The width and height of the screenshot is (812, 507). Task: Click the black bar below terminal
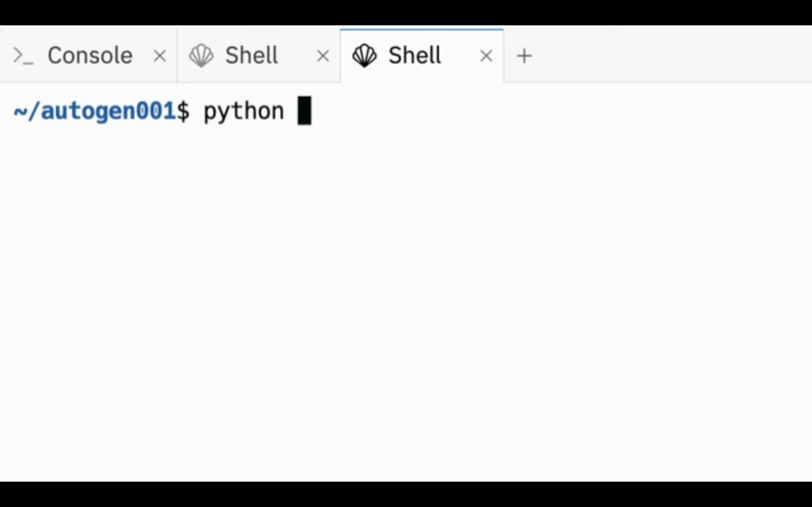coord(406,494)
